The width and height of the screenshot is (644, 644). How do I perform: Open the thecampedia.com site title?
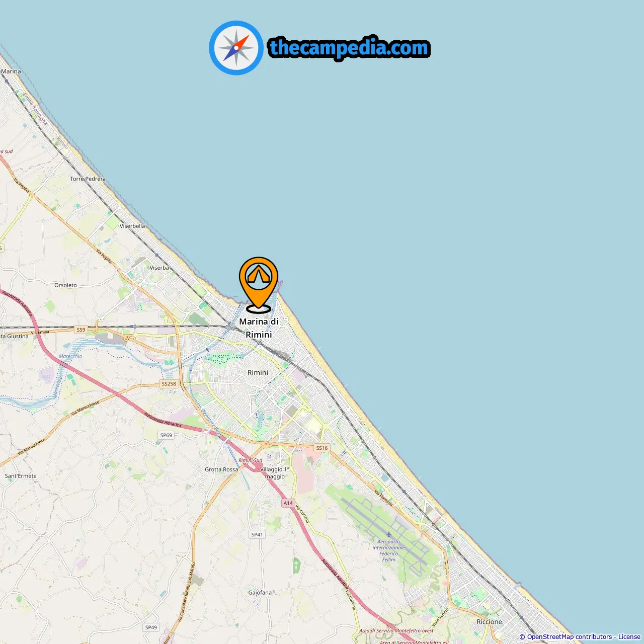coord(349,48)
